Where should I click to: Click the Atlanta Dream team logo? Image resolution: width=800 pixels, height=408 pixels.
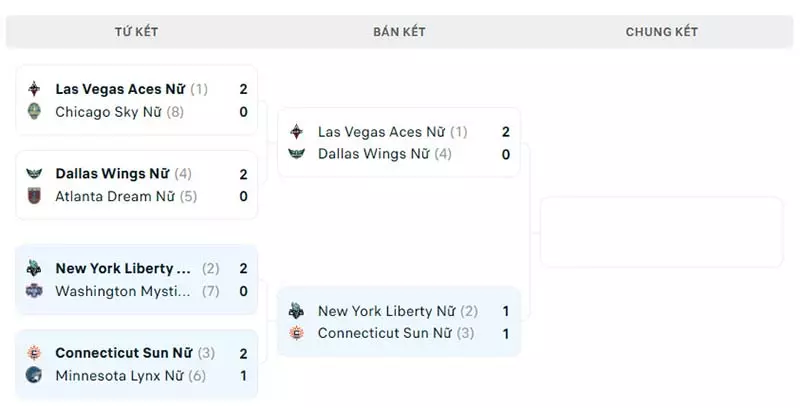tap(34, 196)
